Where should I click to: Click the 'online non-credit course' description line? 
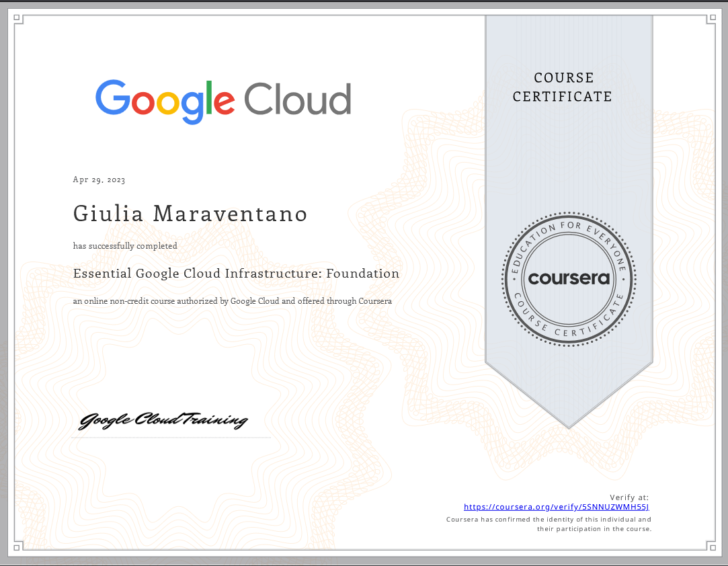[232, 301]
